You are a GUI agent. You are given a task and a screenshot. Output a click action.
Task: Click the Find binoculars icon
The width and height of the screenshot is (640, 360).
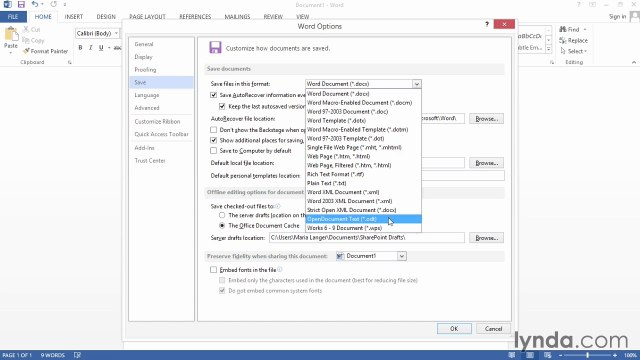563,29
